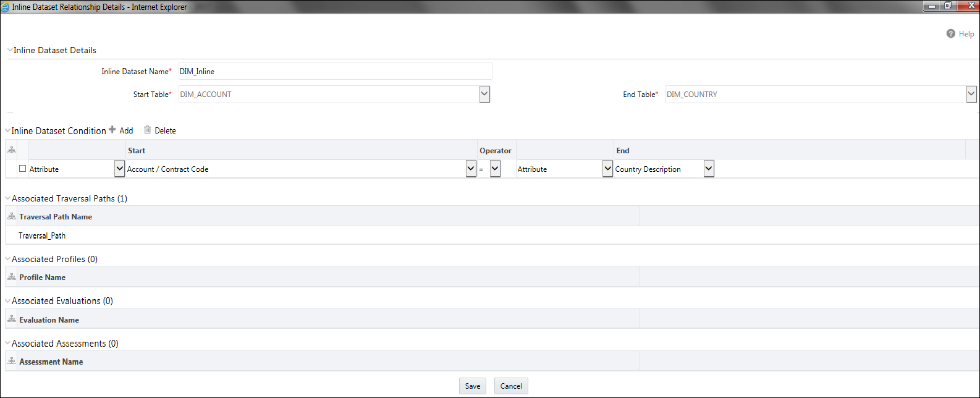Collapse the Inline Dataset Details section
Viewport: 980px width, 398px height.
pos(9,50)
